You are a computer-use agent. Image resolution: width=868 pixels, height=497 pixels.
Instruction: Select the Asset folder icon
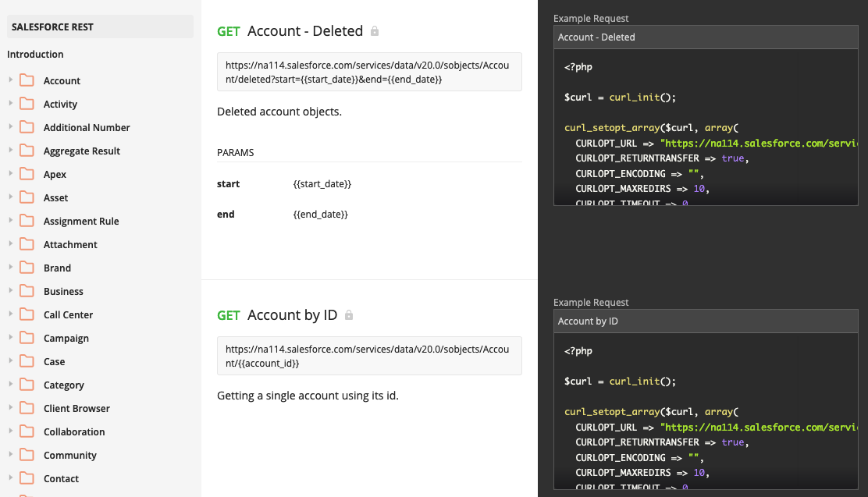pyautogui.click(x=27, y=197)
